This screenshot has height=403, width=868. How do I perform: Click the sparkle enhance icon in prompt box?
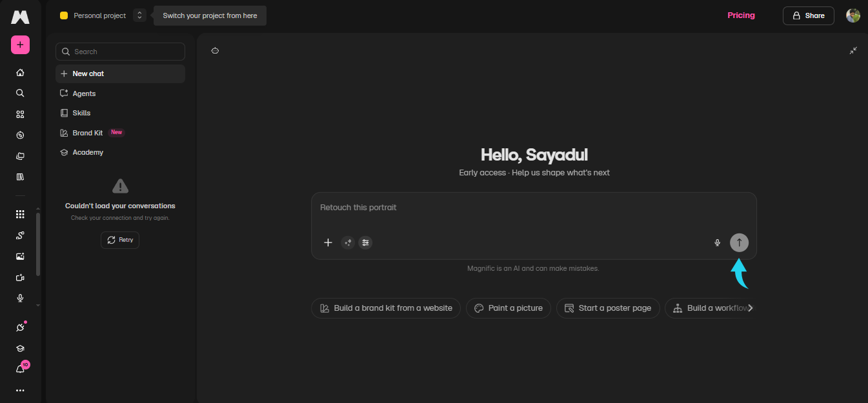click(x=348, y=242)
